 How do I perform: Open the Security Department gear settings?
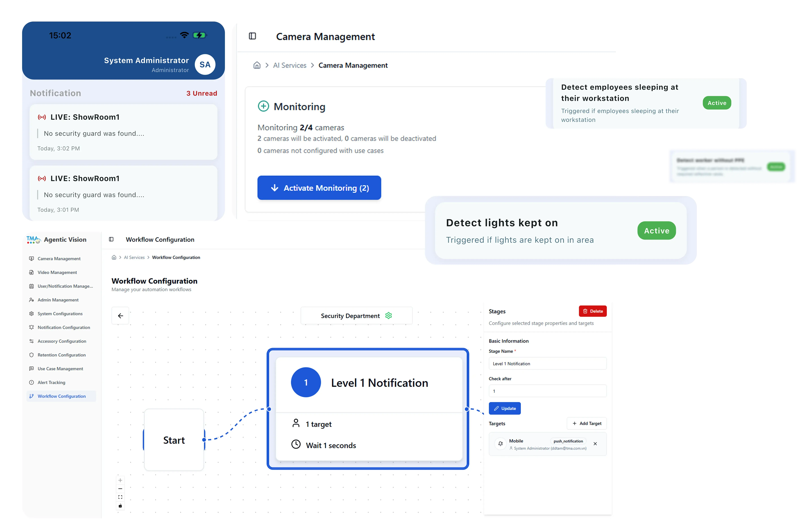[389, 316]
